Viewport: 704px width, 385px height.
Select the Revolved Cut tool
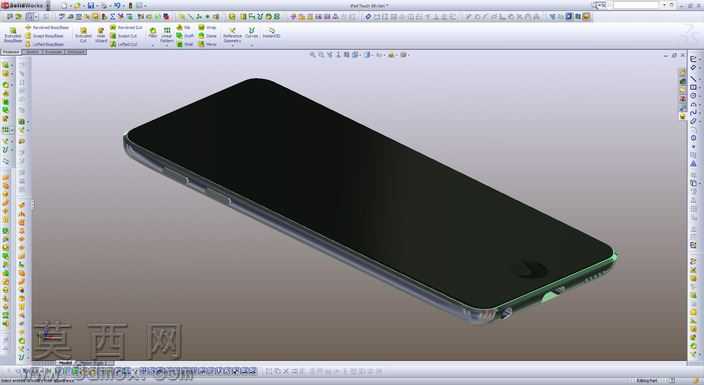(x=126, y=27)
